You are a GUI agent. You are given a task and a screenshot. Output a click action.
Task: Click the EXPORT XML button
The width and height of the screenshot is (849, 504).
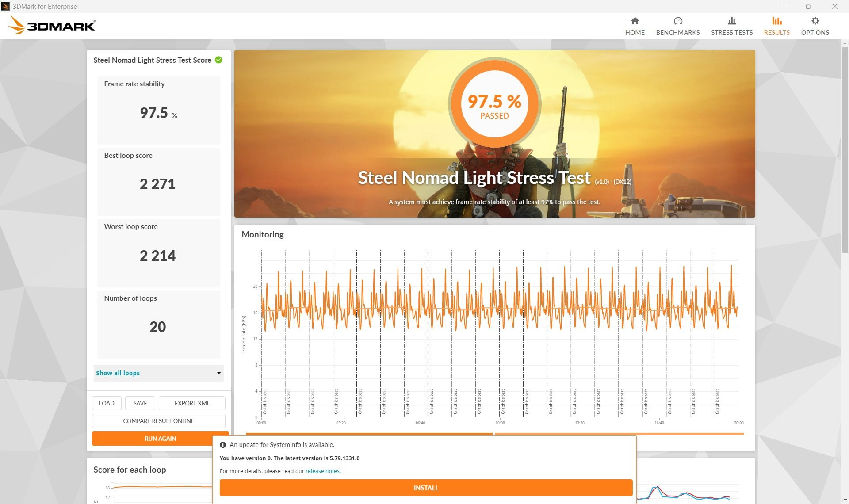(192, 403)
